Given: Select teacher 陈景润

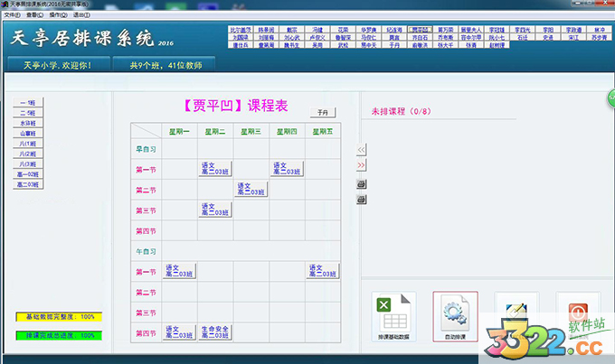Looking at the screenshot, I should pyautogui.click(x=266, y=30).
